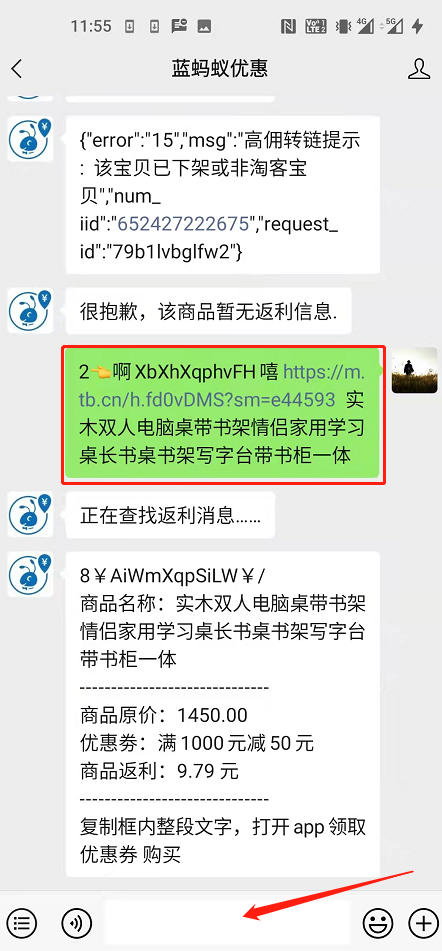
Task: Tap the 652427222675 item ID link
Action: 184,224
